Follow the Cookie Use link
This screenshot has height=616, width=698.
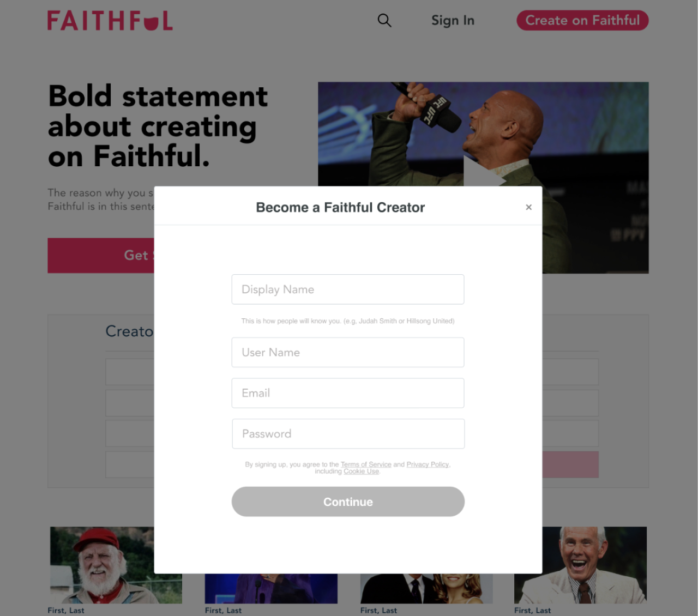pos(361,472)
